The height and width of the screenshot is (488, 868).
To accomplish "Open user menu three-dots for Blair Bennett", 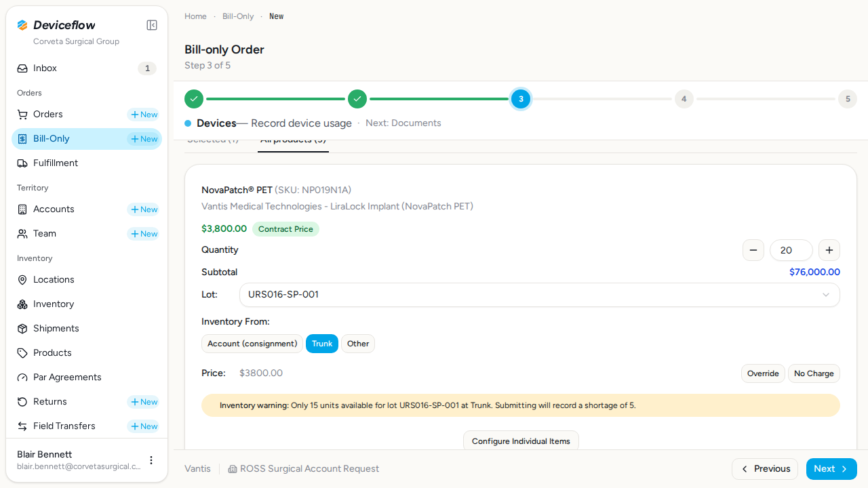I will (151, 460).
